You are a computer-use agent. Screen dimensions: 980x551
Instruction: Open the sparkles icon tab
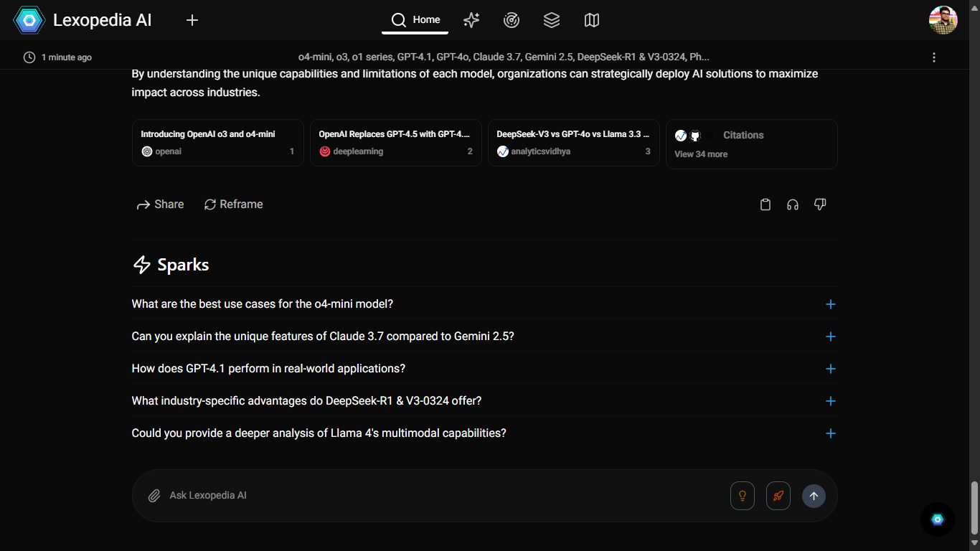pos(471,20)
